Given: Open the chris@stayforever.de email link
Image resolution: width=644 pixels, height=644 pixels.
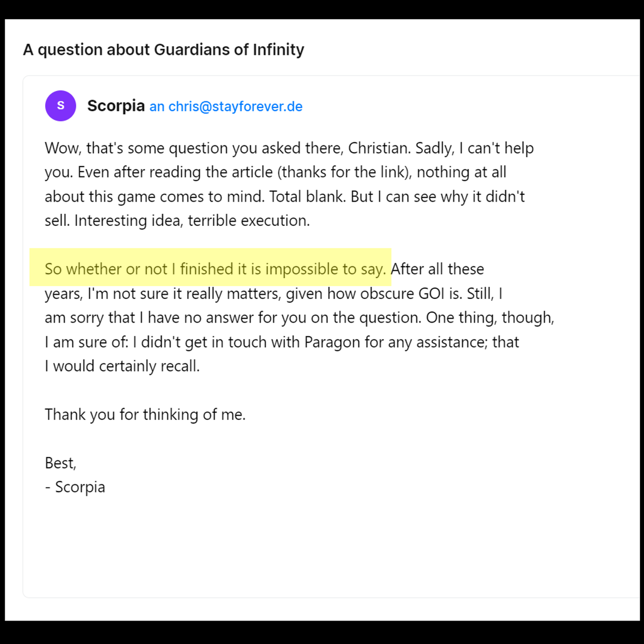Looking at the screenshot, I should pyautogui.click(x=235, y=107).
